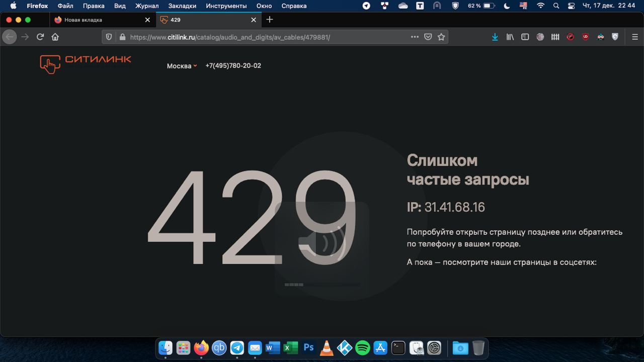Click the Firefox back arrow button
Viewport: 644px width, 362px height.
pyautogui.click(x=10, y=37)
